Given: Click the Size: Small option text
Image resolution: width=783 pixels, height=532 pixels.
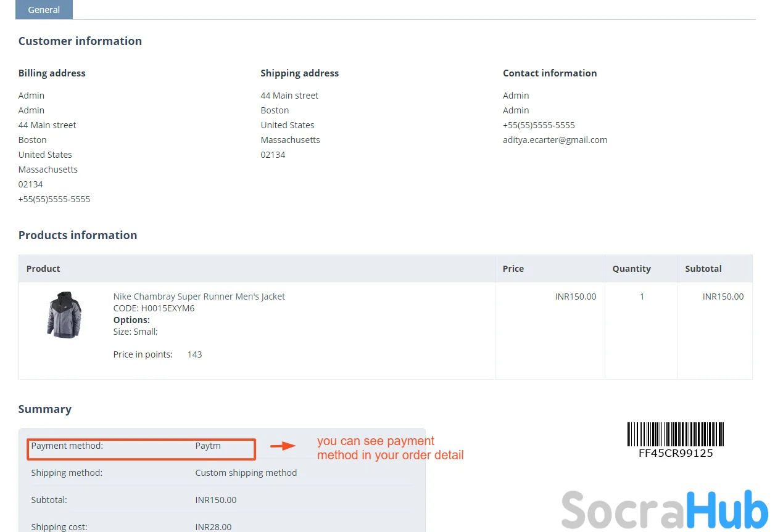Looking at the screenshot, I should pyautogui.click(x=136, y=332).
